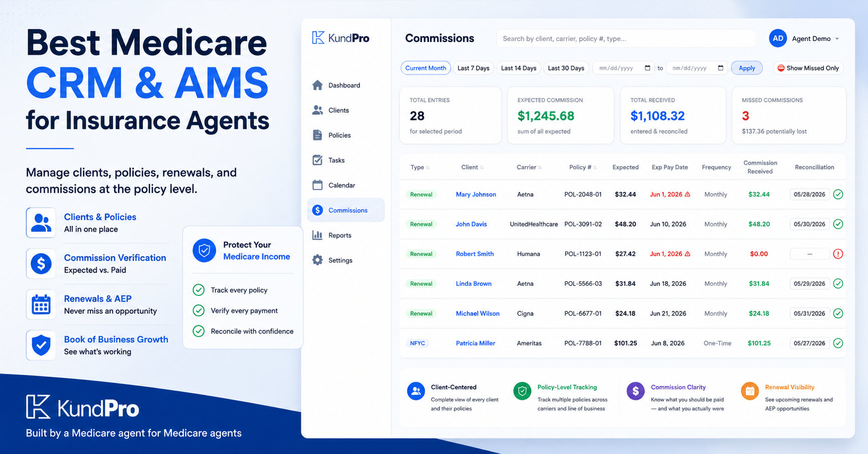The image size is (868, 454).
Task: Open calendar picker on start date field
Action: (x=647, y=68)
